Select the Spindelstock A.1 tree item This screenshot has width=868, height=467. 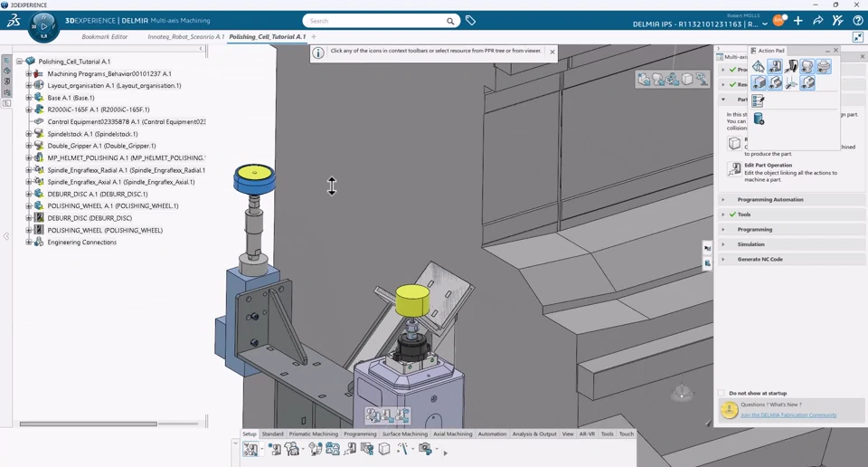(x=92, y=134)
